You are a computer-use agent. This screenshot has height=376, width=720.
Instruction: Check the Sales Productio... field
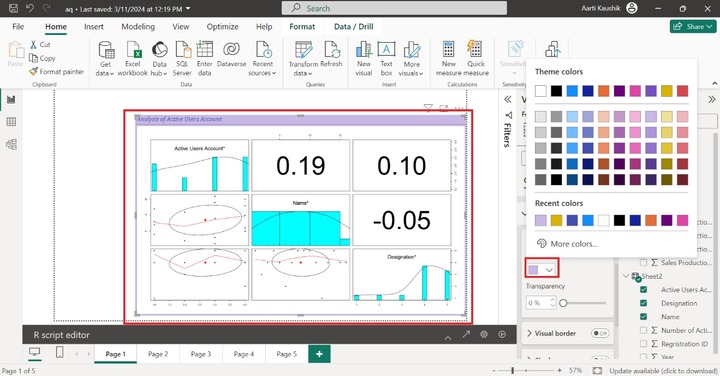(643, 263)
